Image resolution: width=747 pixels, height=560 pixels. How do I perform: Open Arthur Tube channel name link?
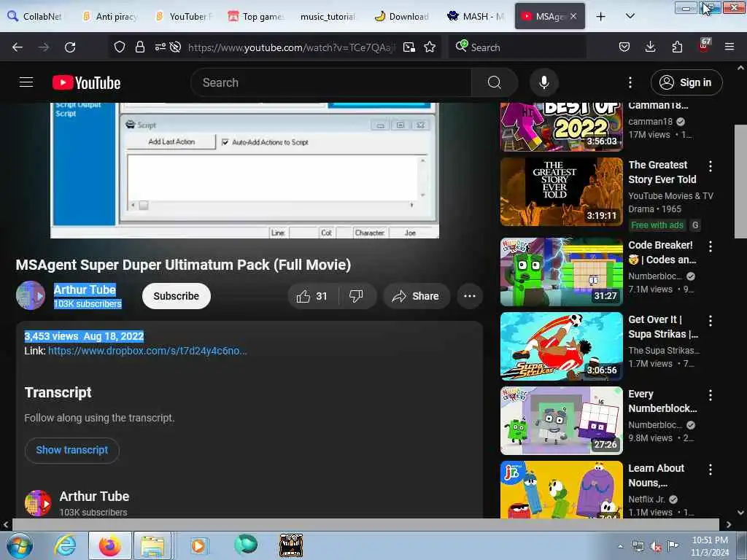pos(85,289)
